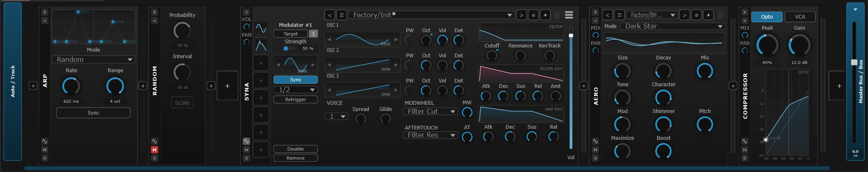Adjust ARP Rate knob

coord(71,86)
